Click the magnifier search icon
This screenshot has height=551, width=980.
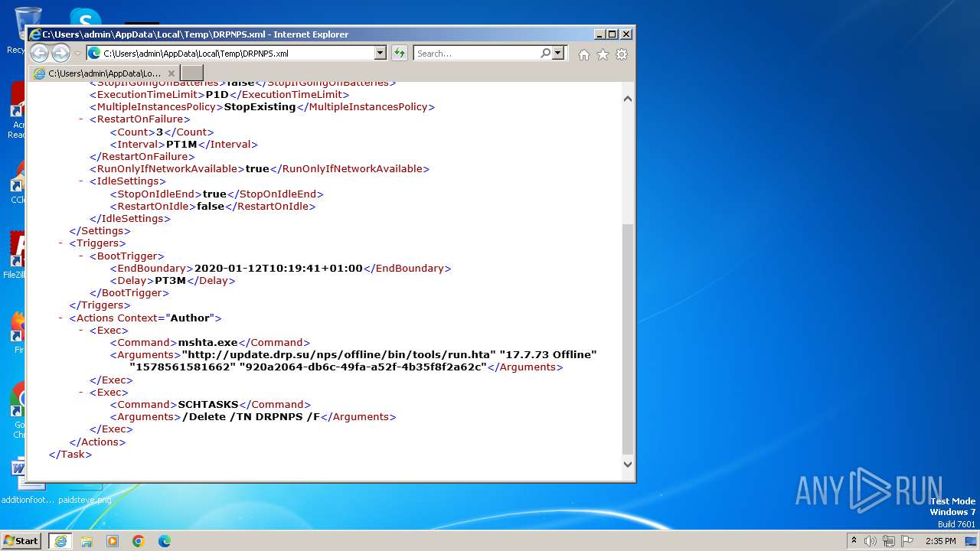pyautogui.click(x=545, y=54)
